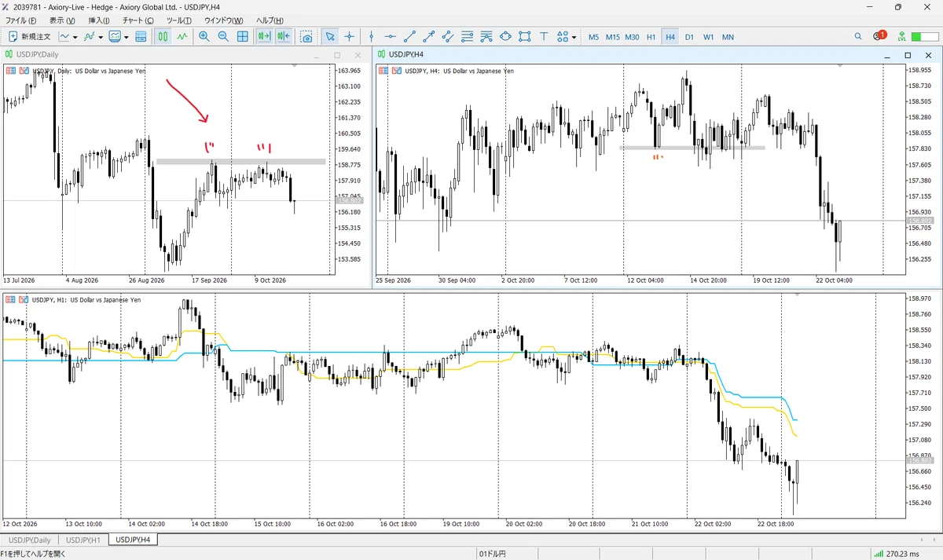Take a chart screenshot with camera icon
Screen dimensions: 943x560
[306, 37]
